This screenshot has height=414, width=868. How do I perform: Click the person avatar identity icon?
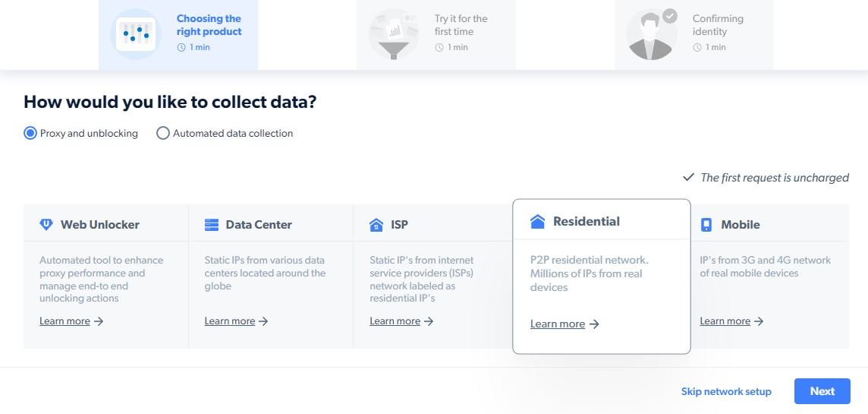(x=652, y=35)
